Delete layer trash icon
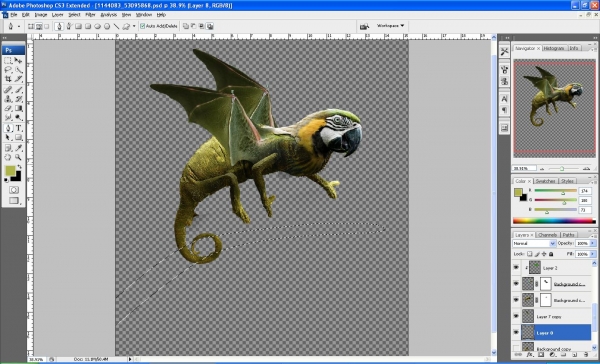Viewport: 600px width, 364px height. (585, 355)
